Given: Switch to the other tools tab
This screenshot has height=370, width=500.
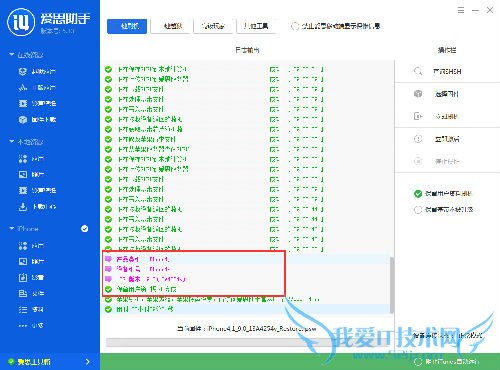Looking at the screenshot, I should (256, 26).
